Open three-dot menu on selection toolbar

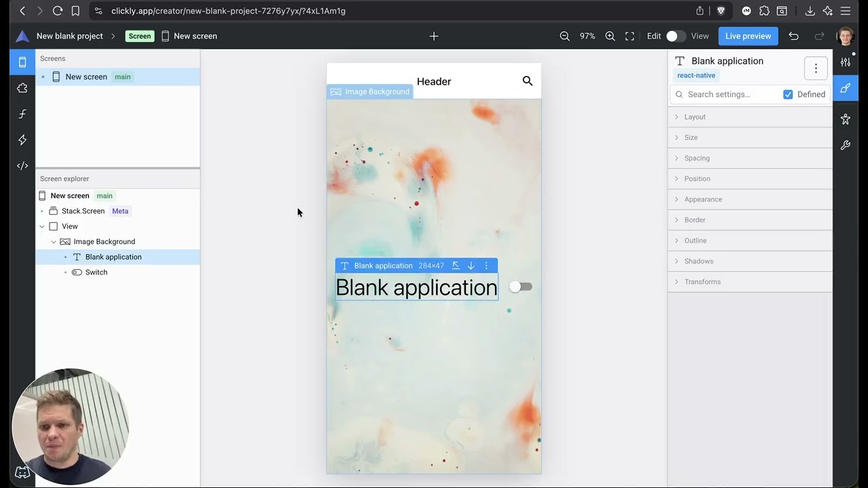(x=486, y=266)
